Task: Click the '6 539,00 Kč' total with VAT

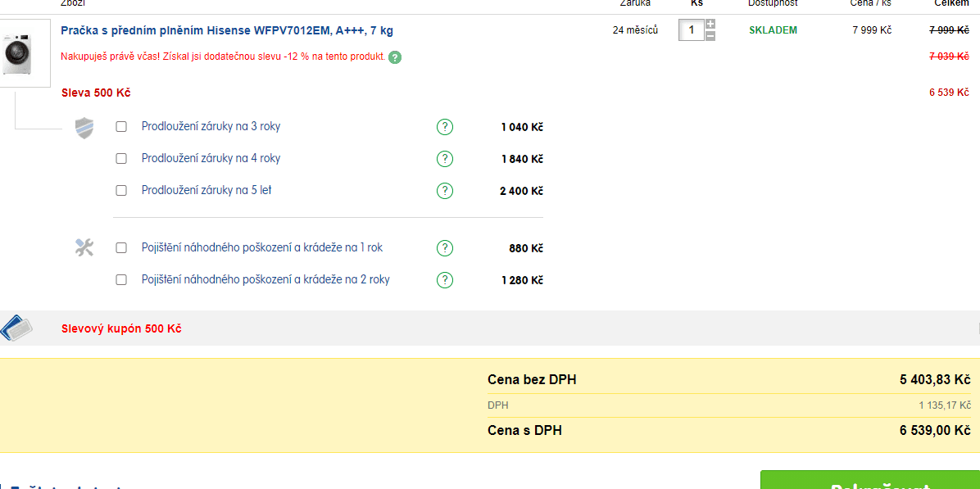Action: [x=935, y=430]
